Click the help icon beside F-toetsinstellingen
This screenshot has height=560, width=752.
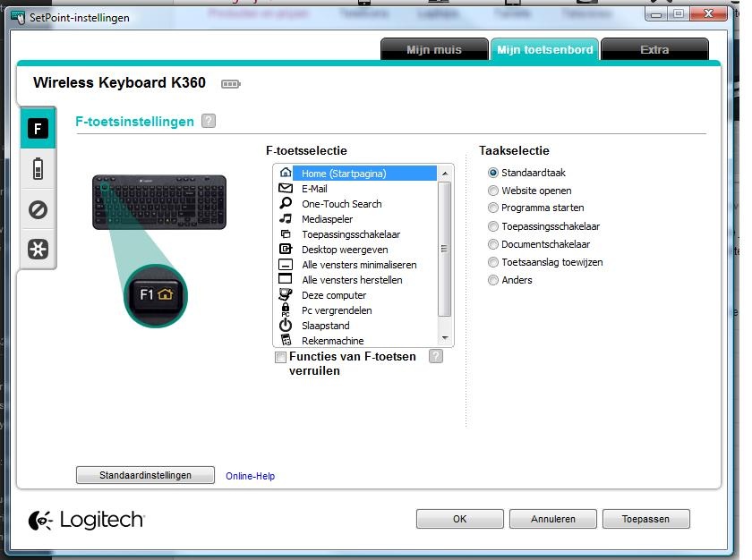209,121
